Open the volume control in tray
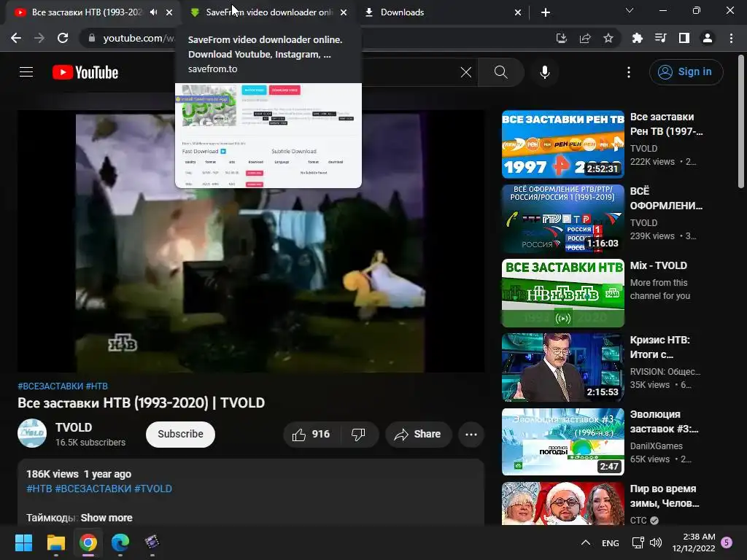 (x=656, y=542)
